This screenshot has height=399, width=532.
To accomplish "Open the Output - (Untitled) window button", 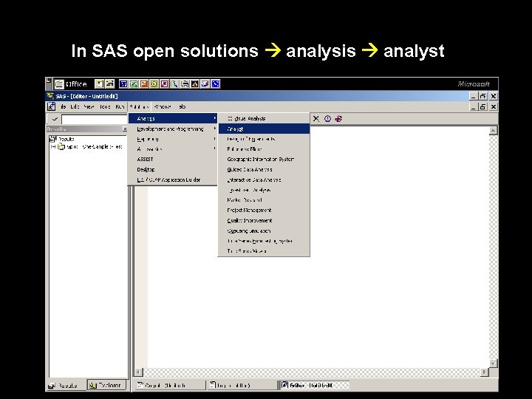I will coord(171,386).
